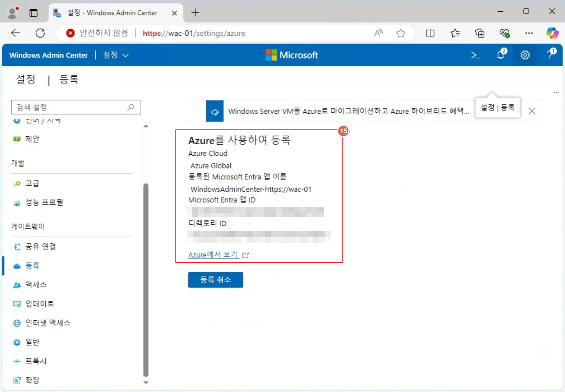This screenshot has width=565, height=392.
Task: Click the Azure migration banner icon
Action: pos(215,111)
